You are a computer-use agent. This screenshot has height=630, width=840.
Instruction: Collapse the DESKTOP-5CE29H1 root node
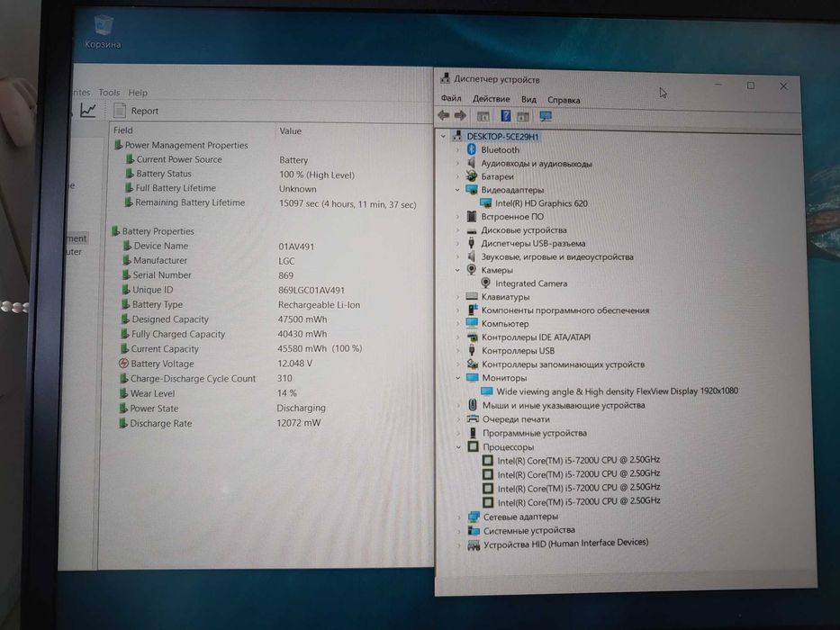(443, 136)
